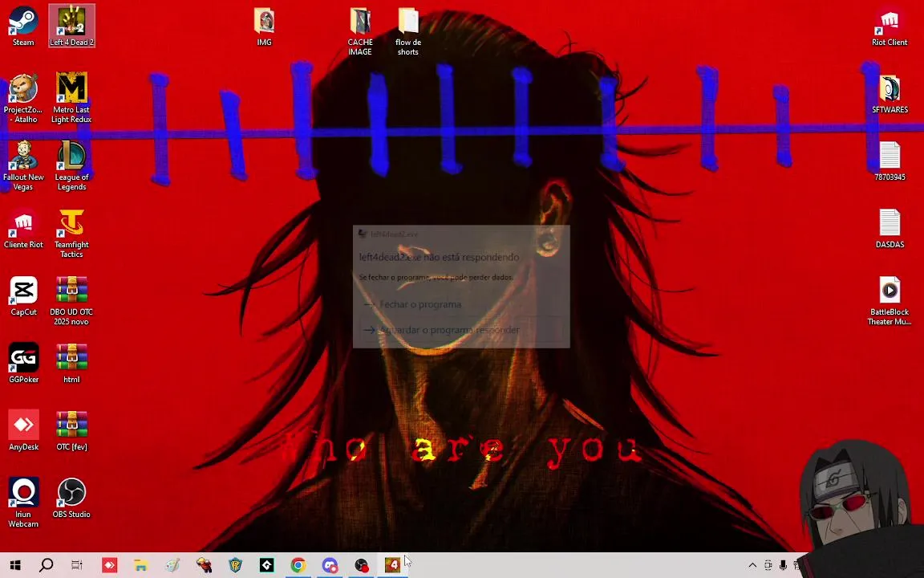
Task: Switch to OBS recording taskbar icon
Action: point(361,565)
